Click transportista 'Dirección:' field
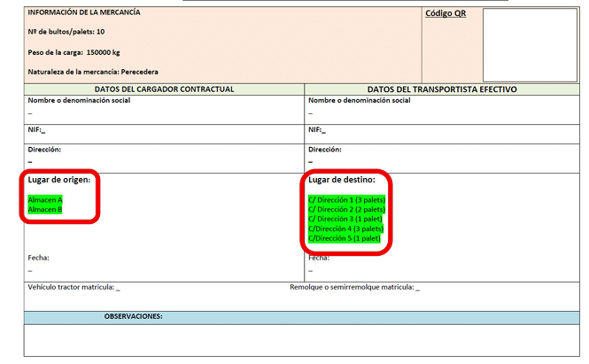The height and width of the screenshot is (364, 589). (442, 159)
